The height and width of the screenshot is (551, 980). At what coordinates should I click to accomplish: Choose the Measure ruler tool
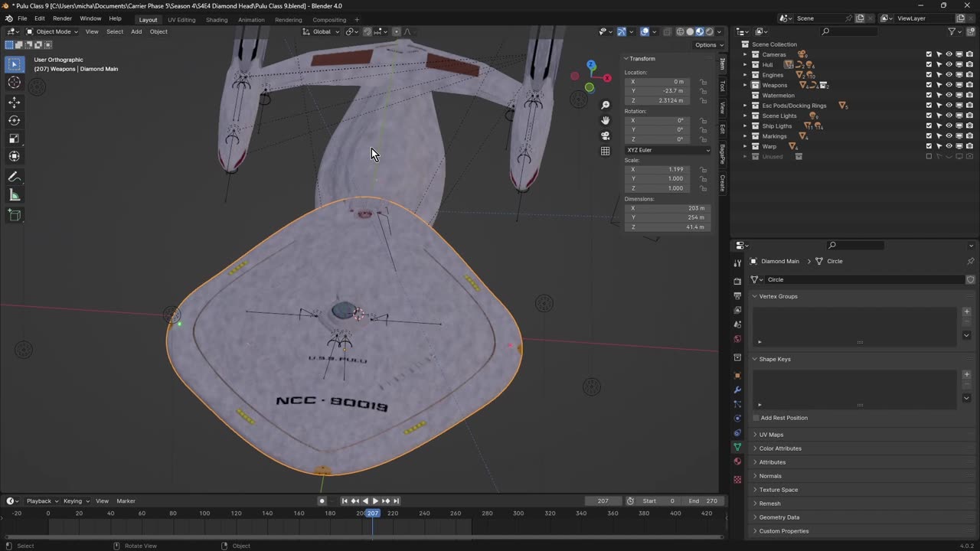(15, 195)
